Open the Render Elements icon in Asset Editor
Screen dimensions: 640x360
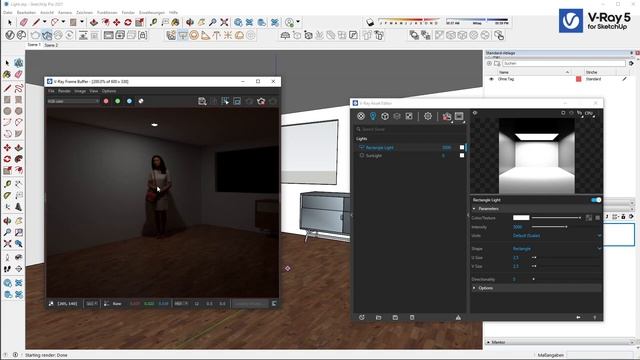(x=397, y=116)
